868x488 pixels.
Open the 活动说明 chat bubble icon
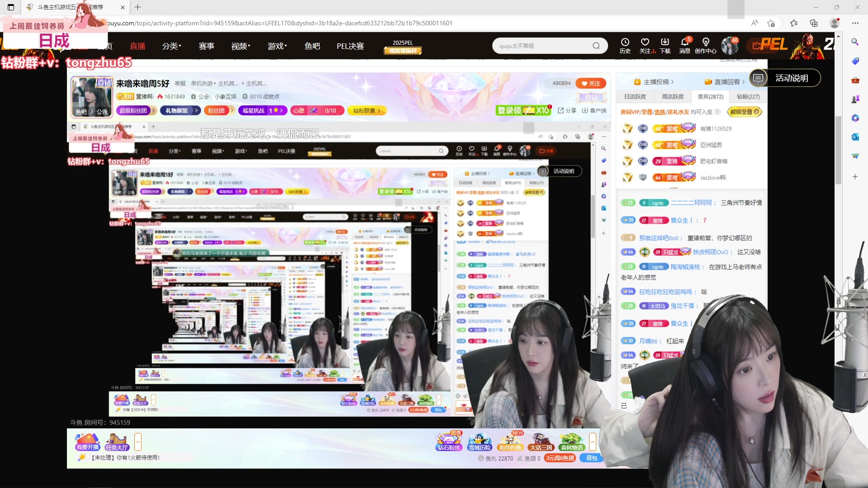pos(758,78)
